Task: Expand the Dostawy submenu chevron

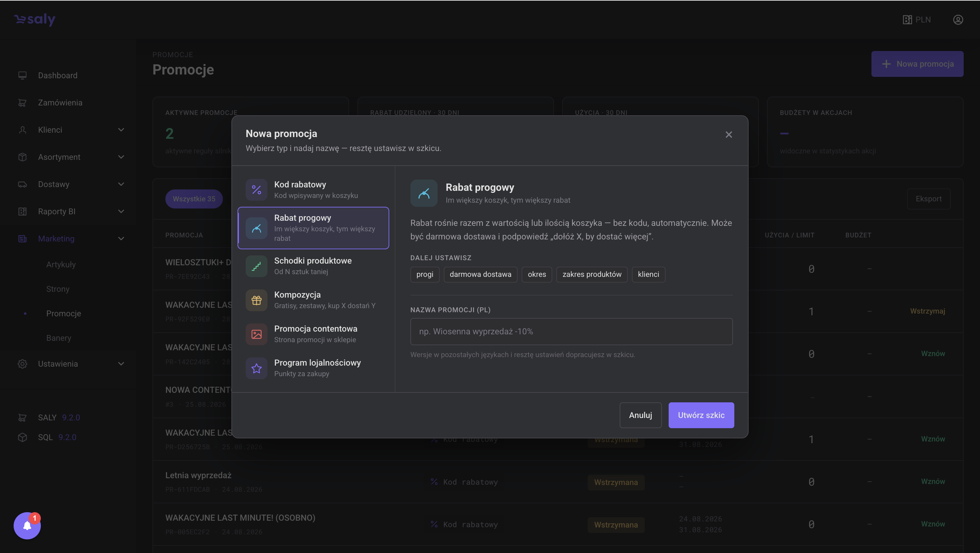Action: [x=121, y=184]
